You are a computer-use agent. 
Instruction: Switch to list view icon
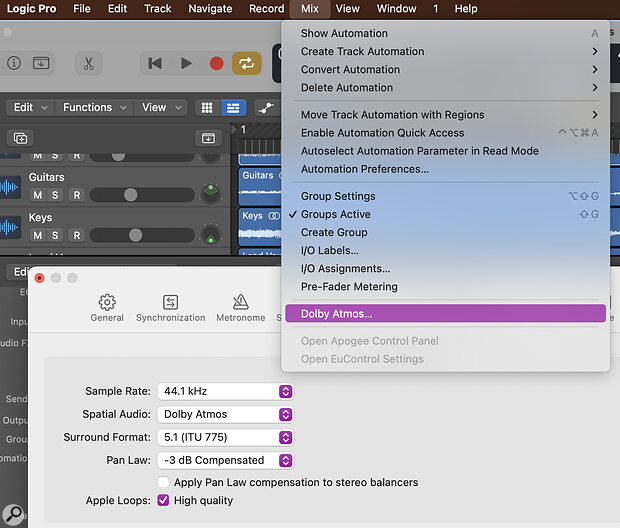(233, 108)
